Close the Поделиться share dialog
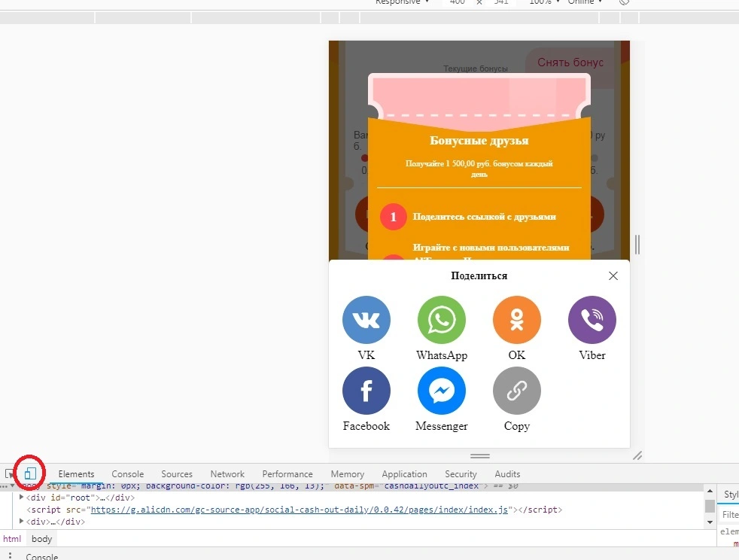 [x=613, y=275]
